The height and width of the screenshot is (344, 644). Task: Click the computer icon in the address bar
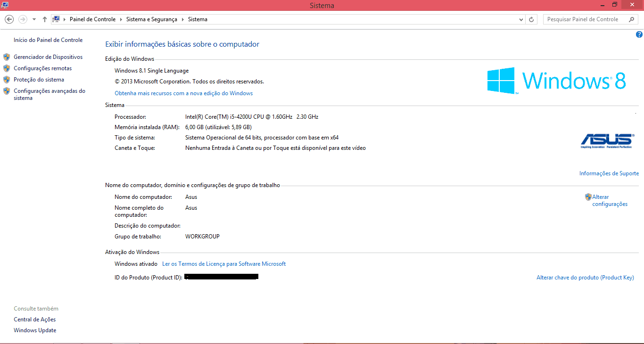click(57, 19)
